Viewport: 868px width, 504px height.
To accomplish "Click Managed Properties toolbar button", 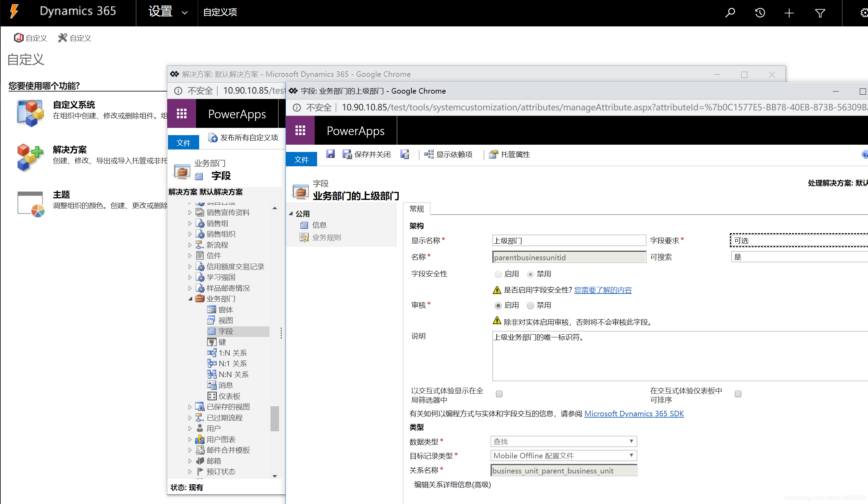I will tap(509, 154).
